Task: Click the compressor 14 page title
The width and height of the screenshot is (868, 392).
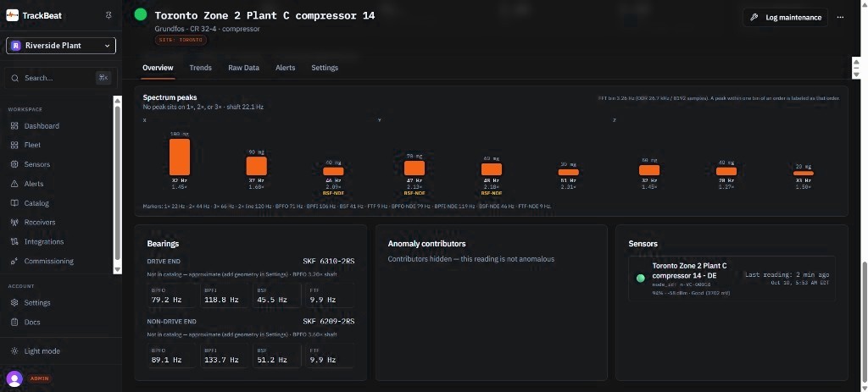Action: pos(264,15)
